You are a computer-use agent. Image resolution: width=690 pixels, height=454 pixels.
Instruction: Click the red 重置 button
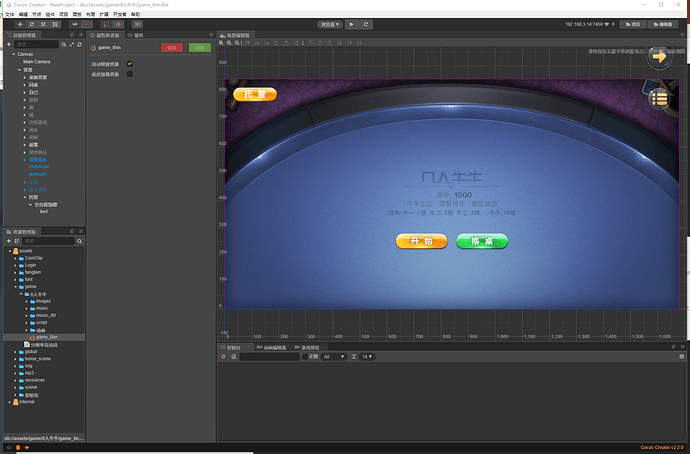coord(172,47)
